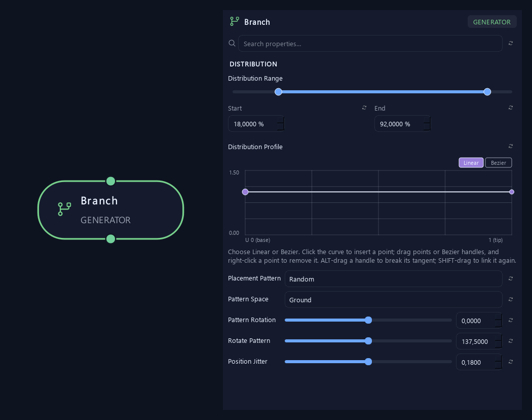Select Linear curve mode
Image resolution: width=532 pixels, height=420 pixels.
[x=471, y=163]
